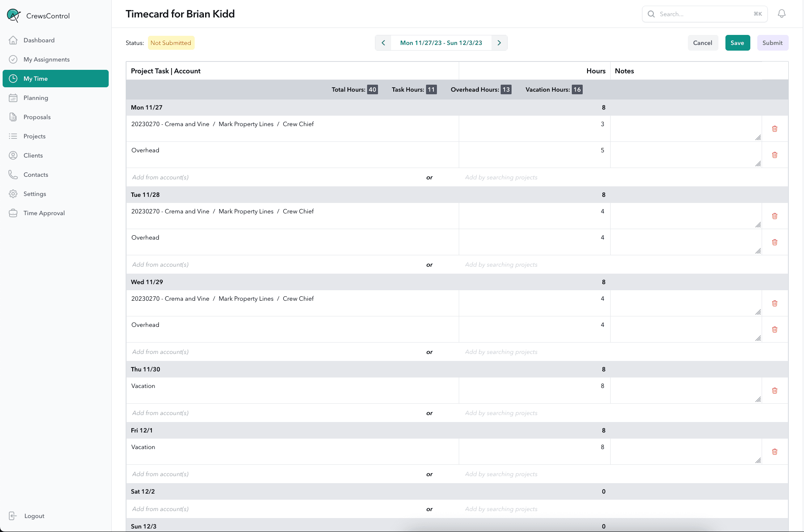This screenshot has height=532, width=804.
Task: Click the notification bell icon
Action: 781,14
